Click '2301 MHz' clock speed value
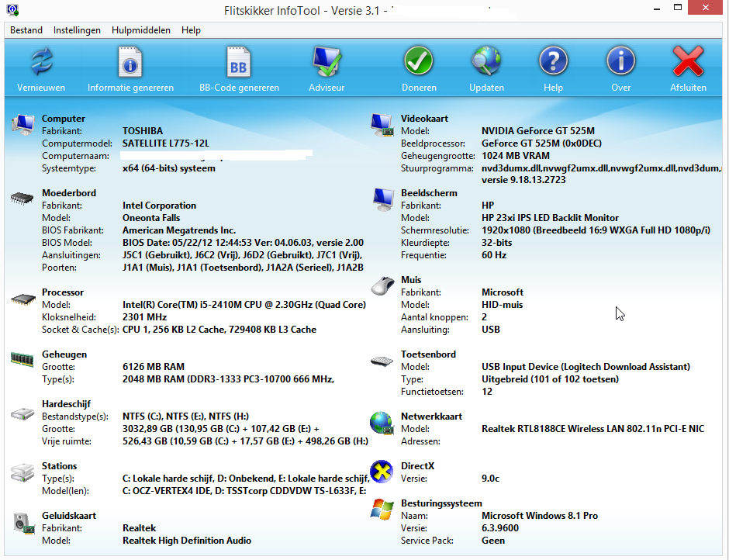729x560 pixels. coord(144,317)
